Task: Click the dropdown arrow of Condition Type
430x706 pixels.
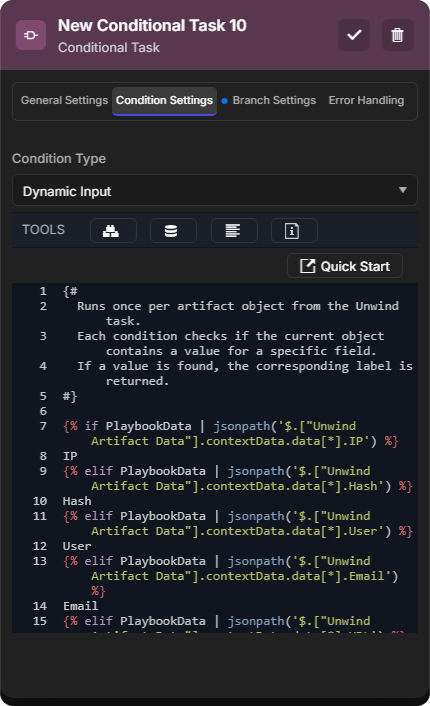Action: (x=403, y=190)
